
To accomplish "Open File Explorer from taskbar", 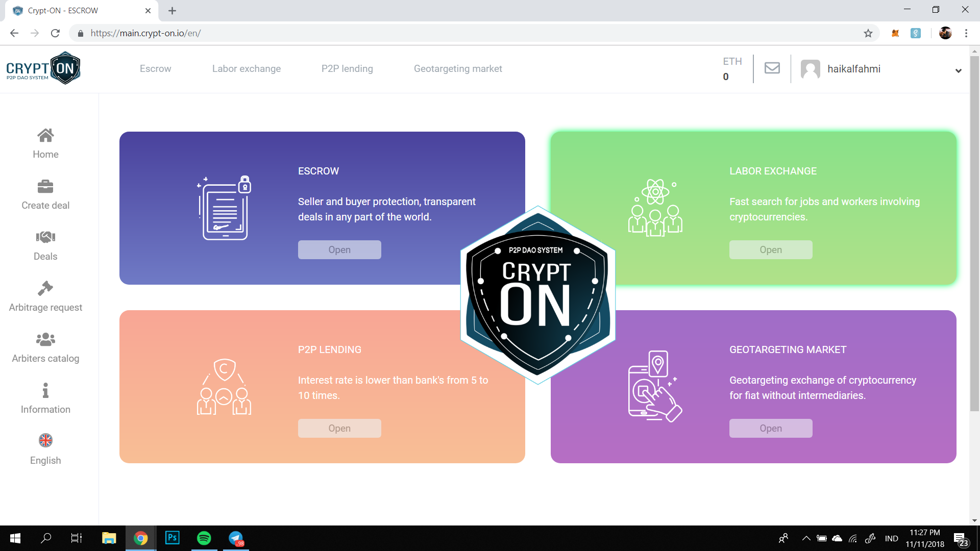I will point(109,538).
